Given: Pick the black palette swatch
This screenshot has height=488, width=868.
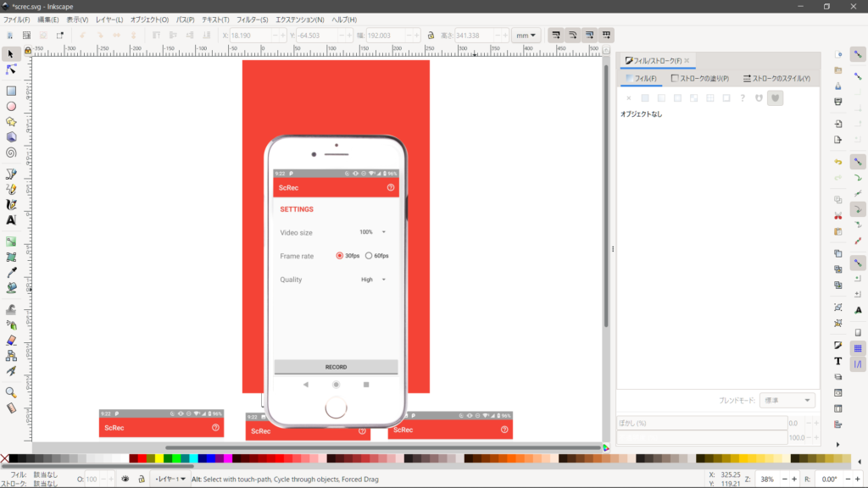Looking at the screenshot, I should (x=14, y=458).
